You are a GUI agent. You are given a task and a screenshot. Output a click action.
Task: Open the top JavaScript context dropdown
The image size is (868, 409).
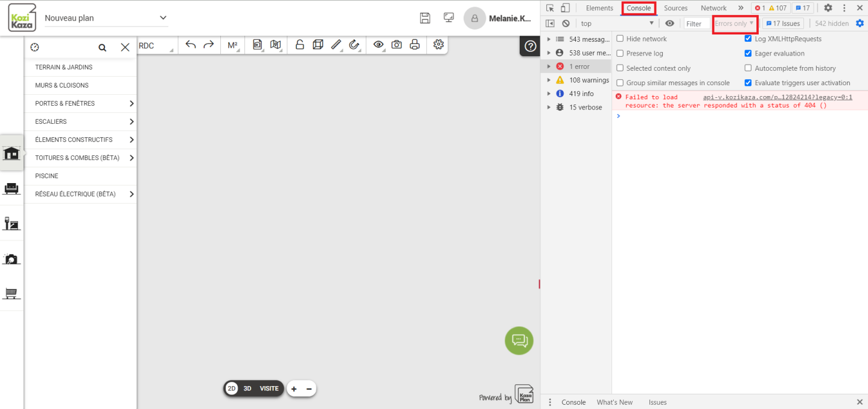(617, 24)
